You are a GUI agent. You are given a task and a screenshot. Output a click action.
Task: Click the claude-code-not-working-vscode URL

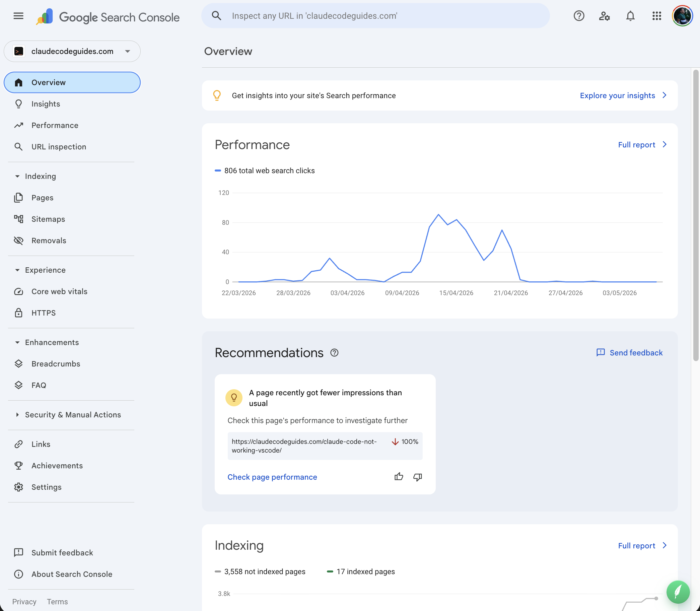tap(304, 446)
